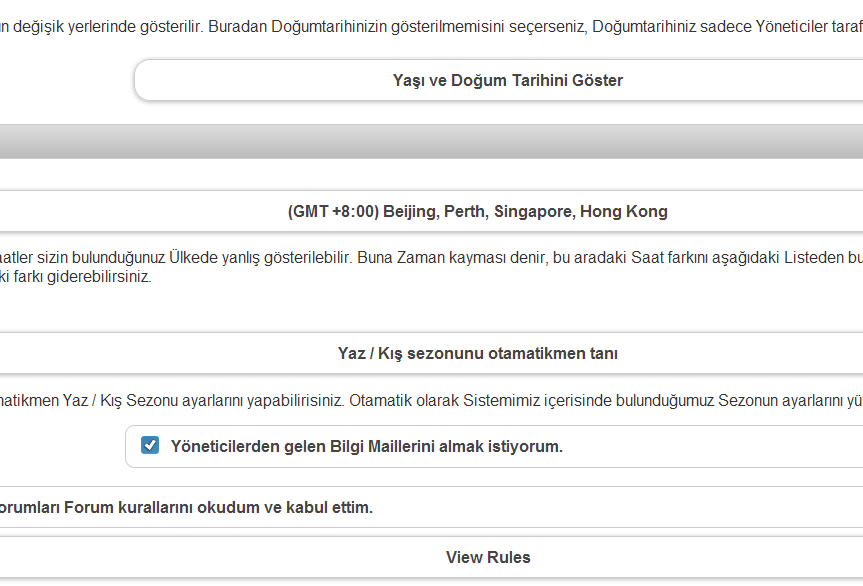This screenshot has width=863, height=586.
Task: Click the word 'Göster' in birthdate selector
Action: [x=597, y=80]
